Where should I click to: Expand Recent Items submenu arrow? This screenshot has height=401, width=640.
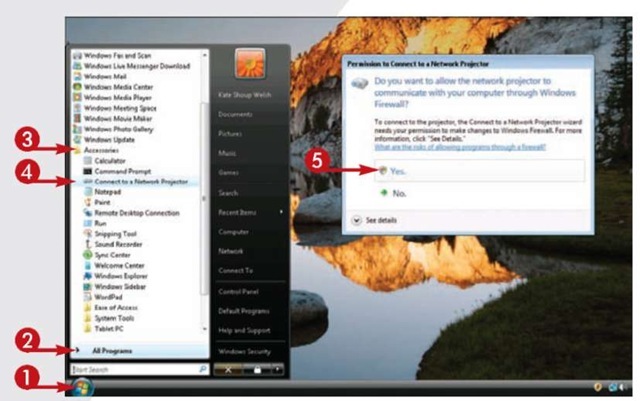[281, 212]
